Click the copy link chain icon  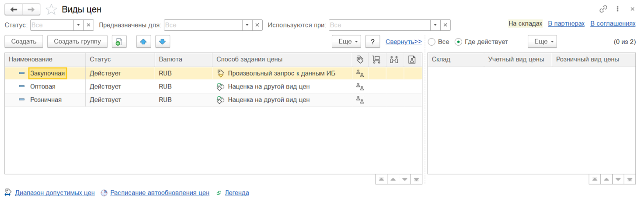(x=603, y=9)
